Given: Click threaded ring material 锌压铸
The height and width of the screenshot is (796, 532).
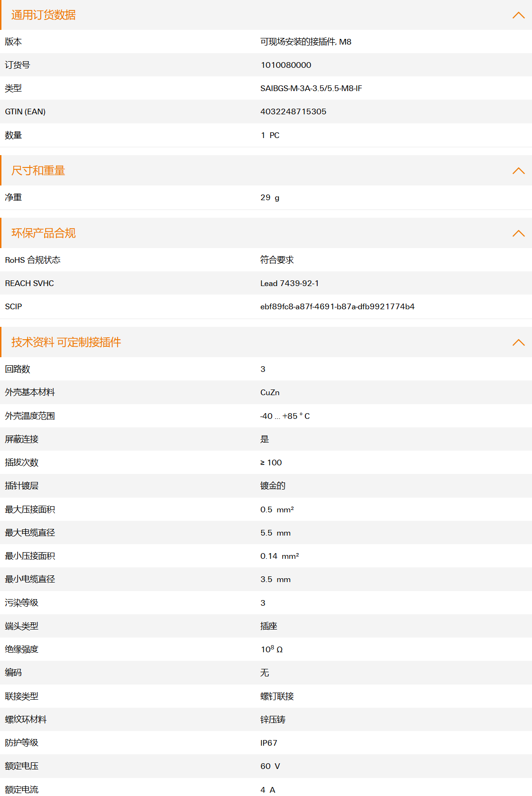Looking at the screenshot, I should (x=273, y=720).
